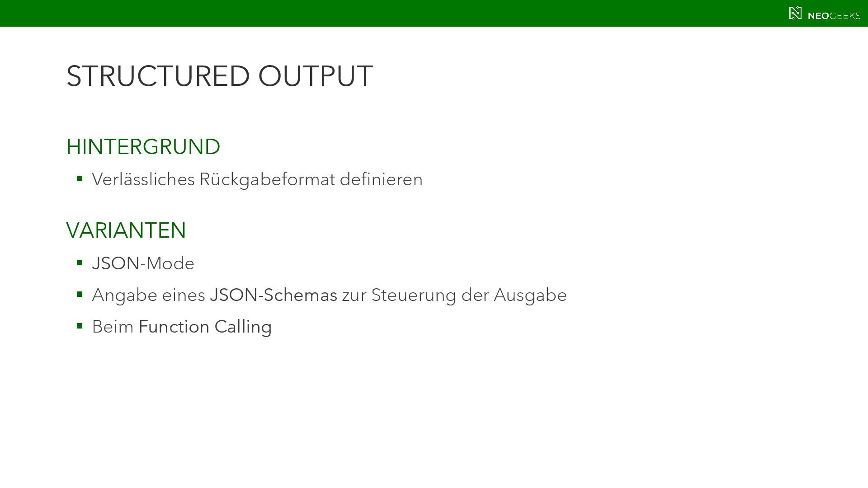Viewport: 868px width, 488px height.
Task: Click the bullet marker before Verlässliches
Action: [x=80, y=179]
